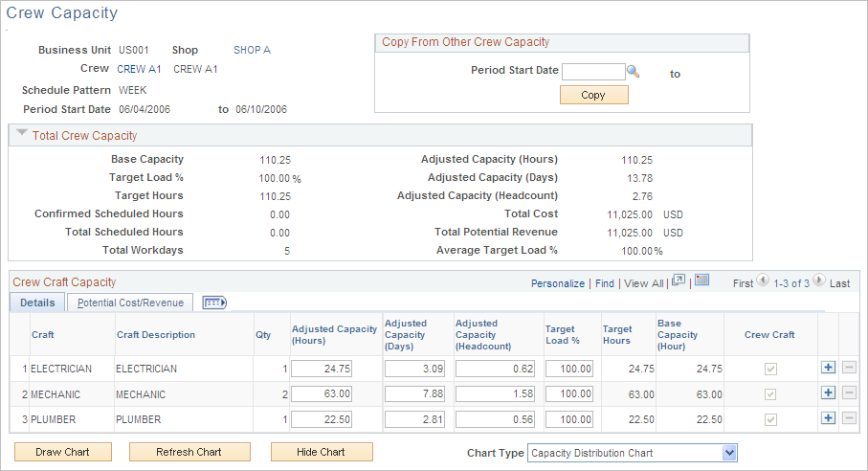The height and width of the screenshot is (471, 868).
Task: Select Business Unit value US001
Action: coord(134,50)
